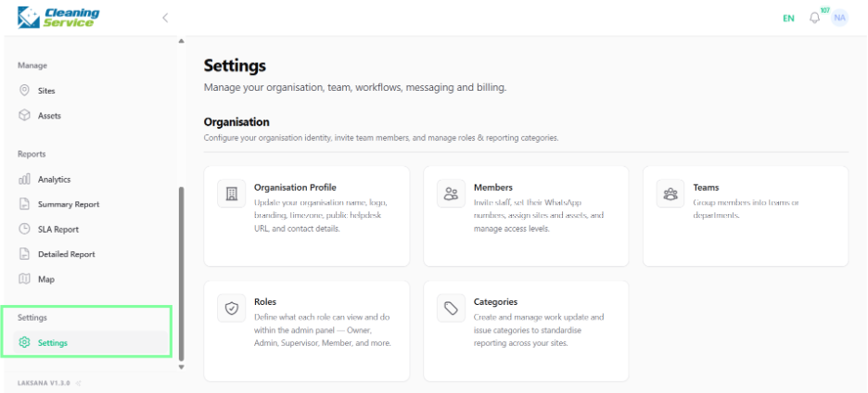
Task: Click the Roles shield icon
Action: (x=232, y=308)
